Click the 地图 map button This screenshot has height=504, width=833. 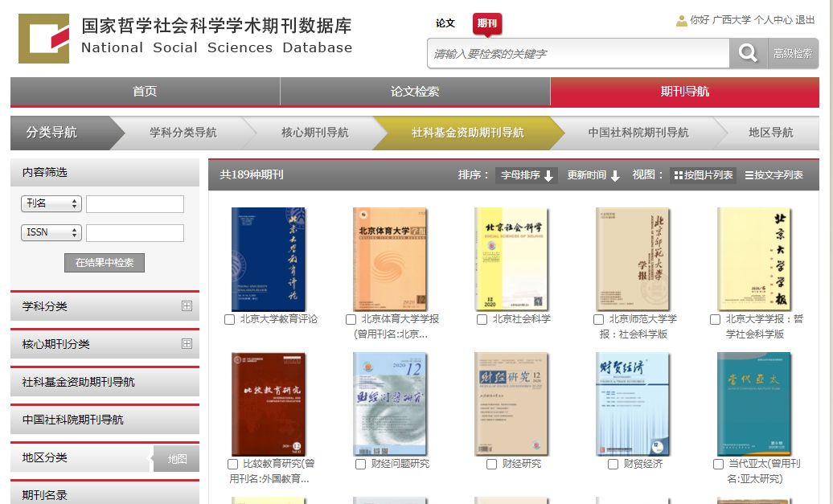(x=177, y=459)
